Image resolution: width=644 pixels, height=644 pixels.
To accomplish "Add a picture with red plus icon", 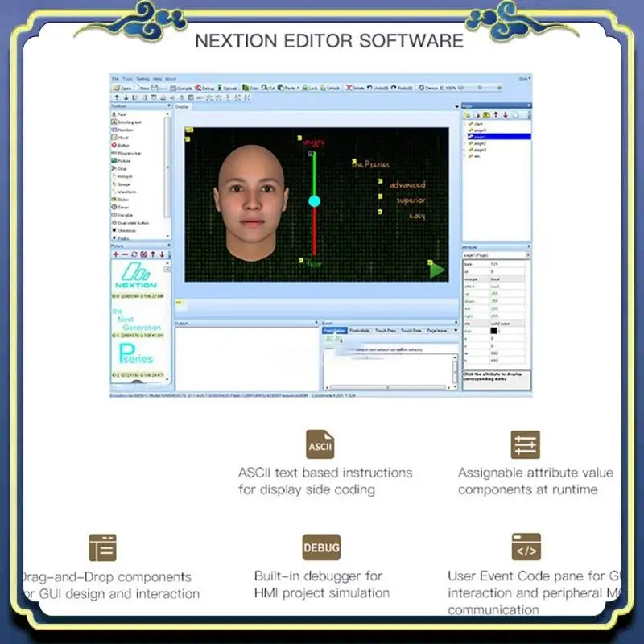I will pos(116,254).
